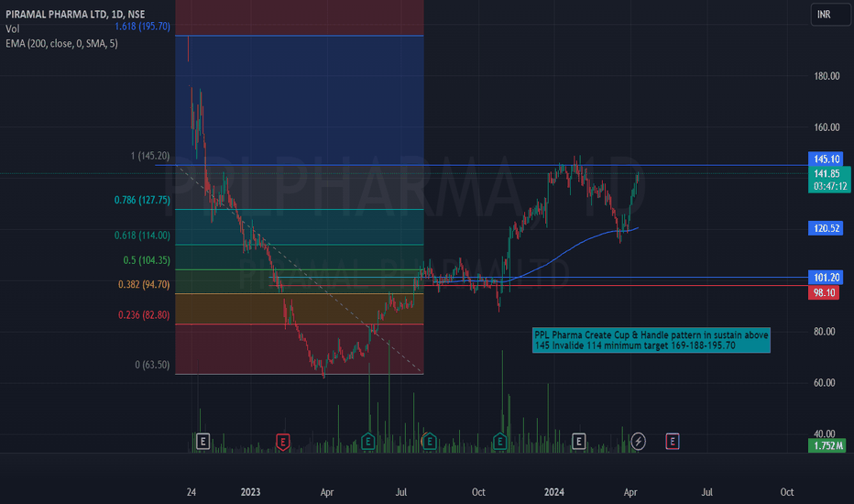The image size is (854, 504).
Task: Click the pink-outlined upcoming earnings marker
Action: 672,442
